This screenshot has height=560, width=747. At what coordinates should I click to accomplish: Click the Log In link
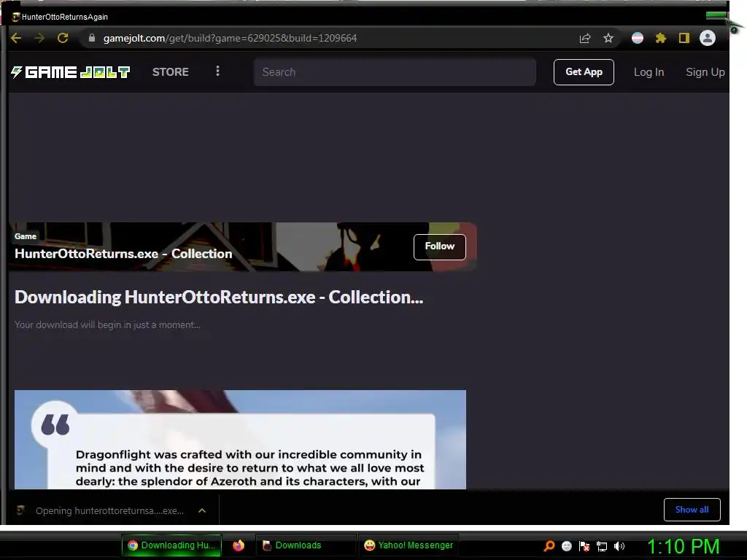click(649, 72)
